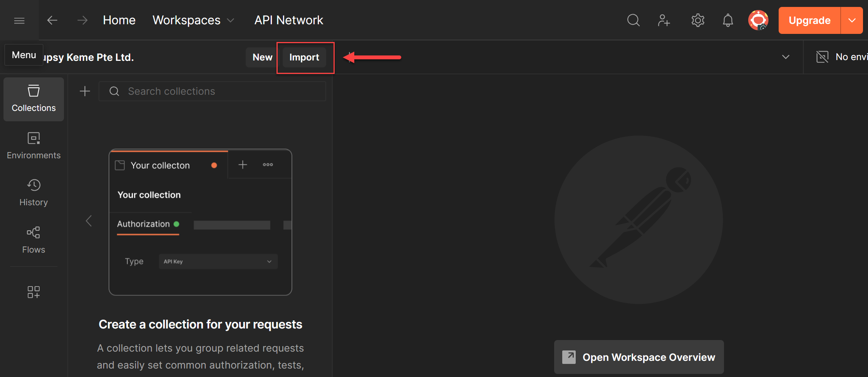This screenshot has width=868, height=377.
Task: Click the plus to create new collection
Action: (x=85, y=91)
